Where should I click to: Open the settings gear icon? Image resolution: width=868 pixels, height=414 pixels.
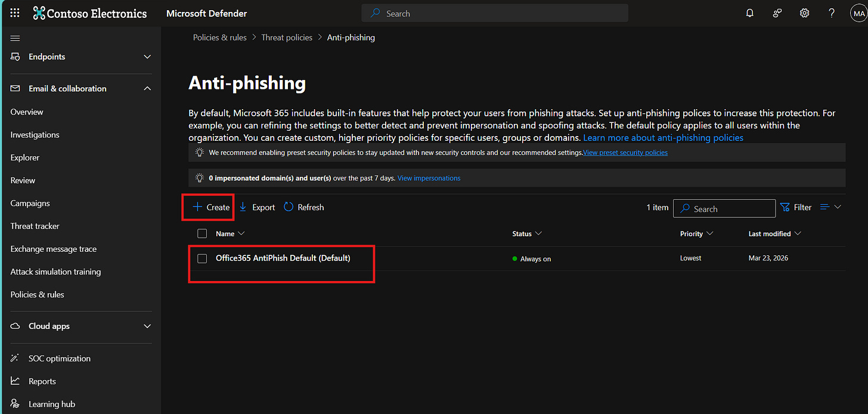[804, 13]
